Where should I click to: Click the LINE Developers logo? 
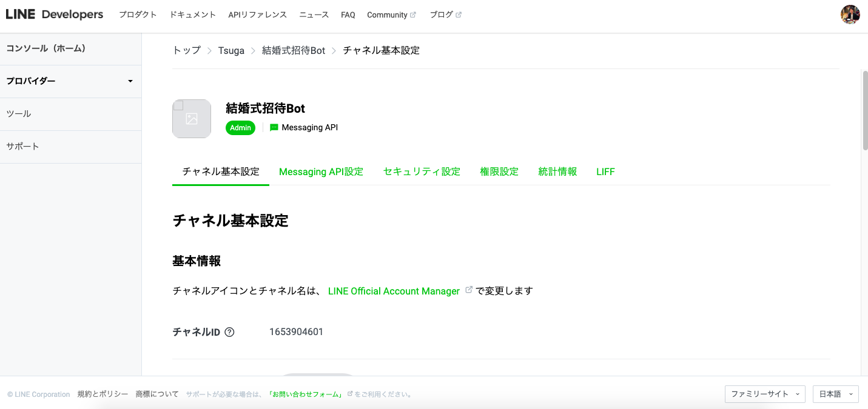pyautogui.click(x=54, y=14)
